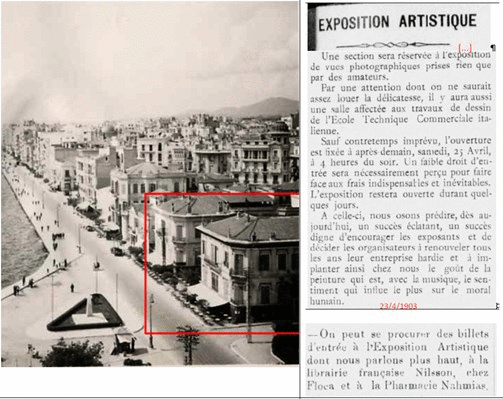503x399 pixels.
Task: Click the kiosk beside the triangular garden
Action: pos(125,342)
